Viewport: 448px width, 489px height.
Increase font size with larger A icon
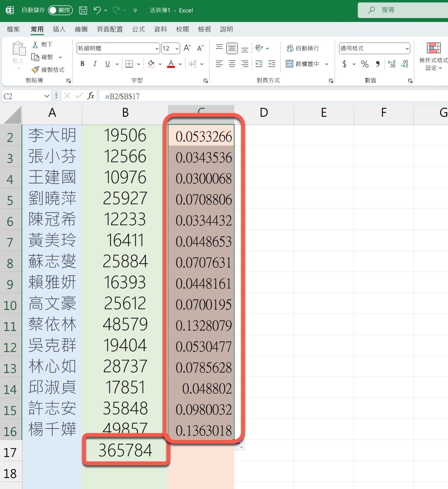(x=187, y=48)
